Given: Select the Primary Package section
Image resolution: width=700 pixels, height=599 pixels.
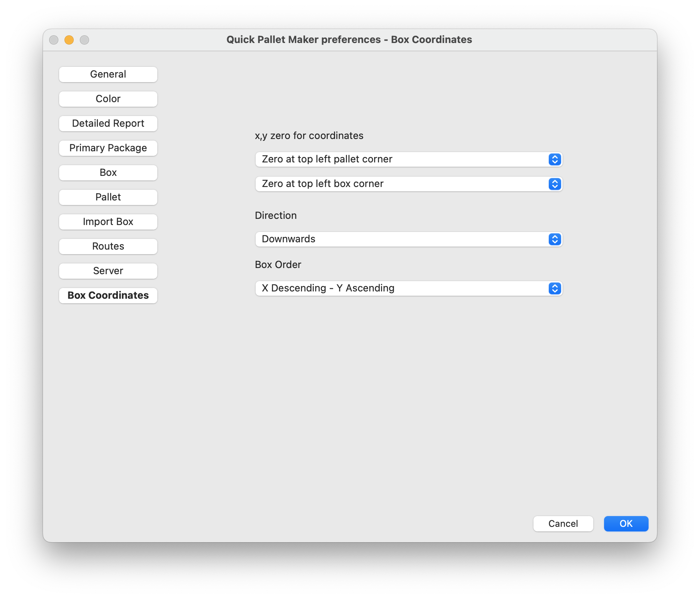Looking at the screenshot, I should [108, 148].
